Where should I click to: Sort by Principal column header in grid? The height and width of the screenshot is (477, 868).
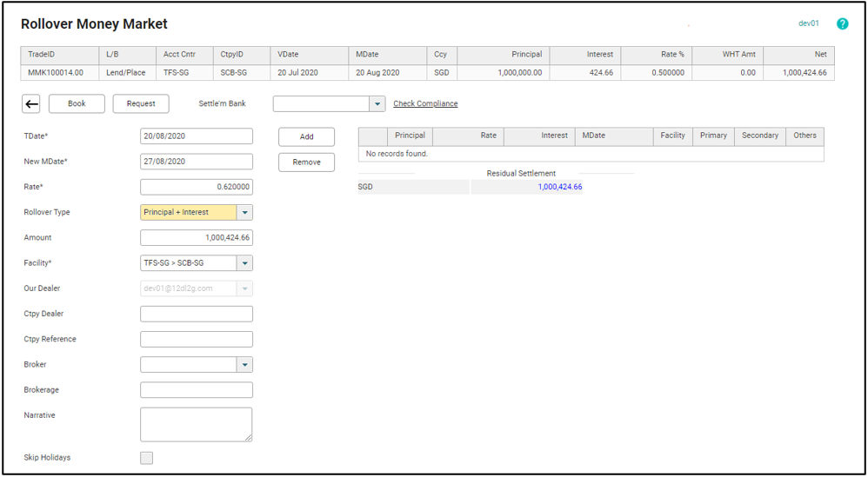tap(410, 136)
